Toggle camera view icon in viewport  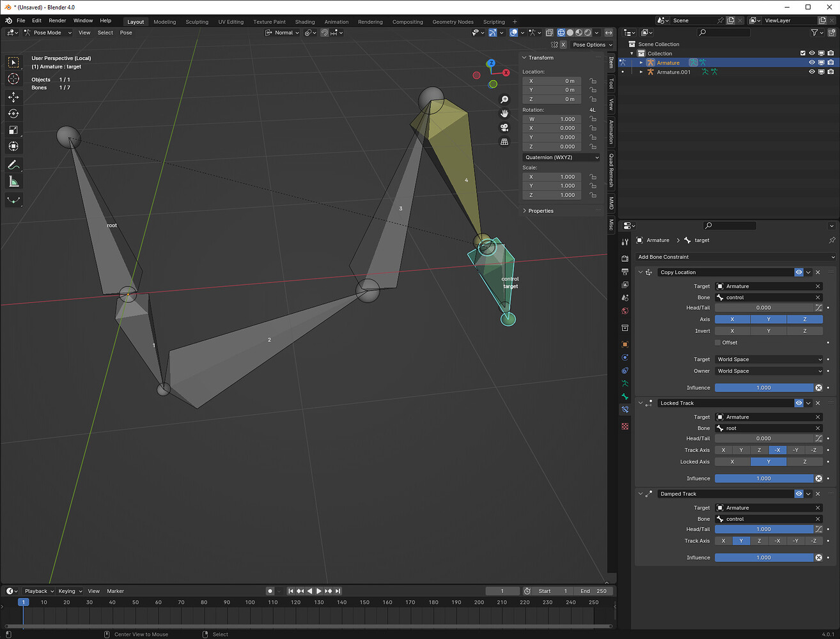point(504,128)
